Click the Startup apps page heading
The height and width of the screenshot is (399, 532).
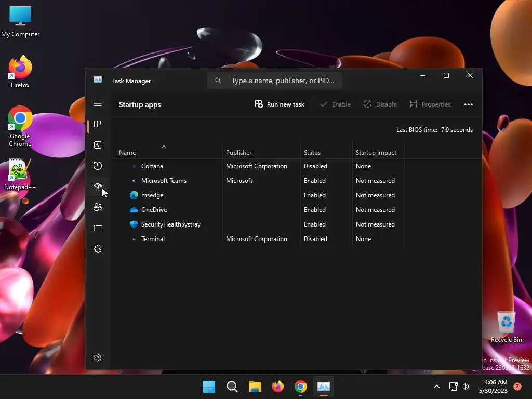click(140, 104)
